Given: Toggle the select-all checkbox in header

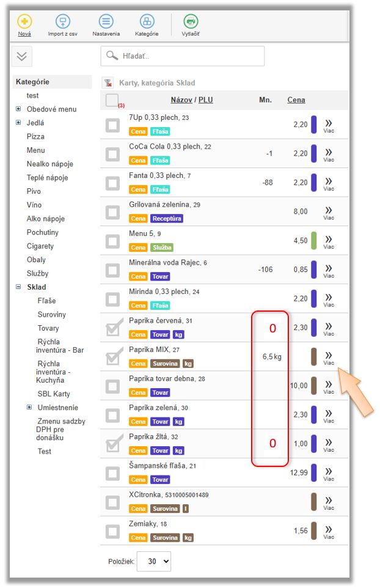Looking at the screenshot, I should pos(112,100).
